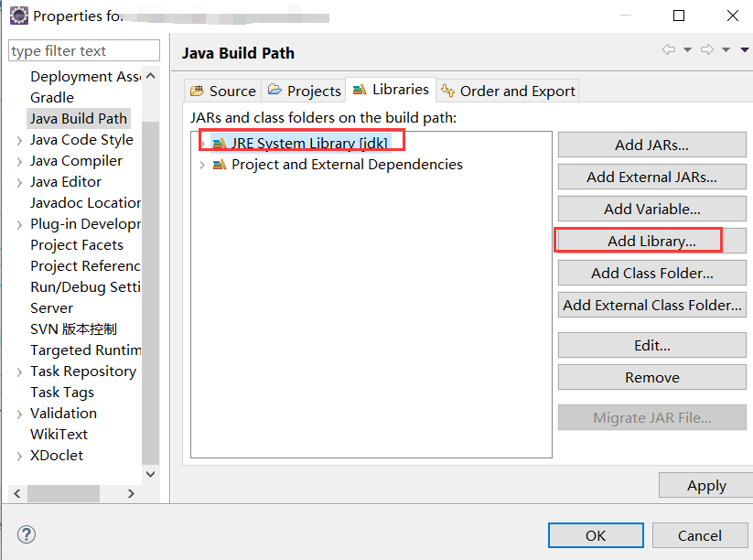Select the Libraries tab
753x560 pixels.
coord(391,90)
